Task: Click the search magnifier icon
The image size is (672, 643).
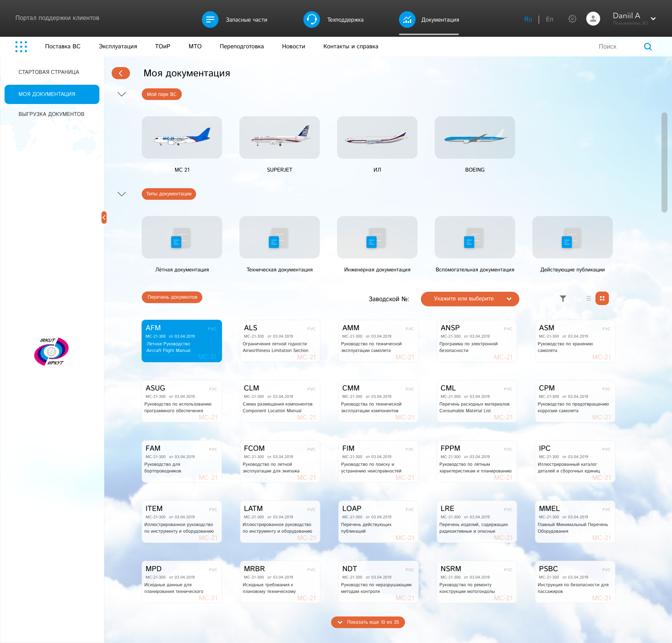Action: coord(648,47)
